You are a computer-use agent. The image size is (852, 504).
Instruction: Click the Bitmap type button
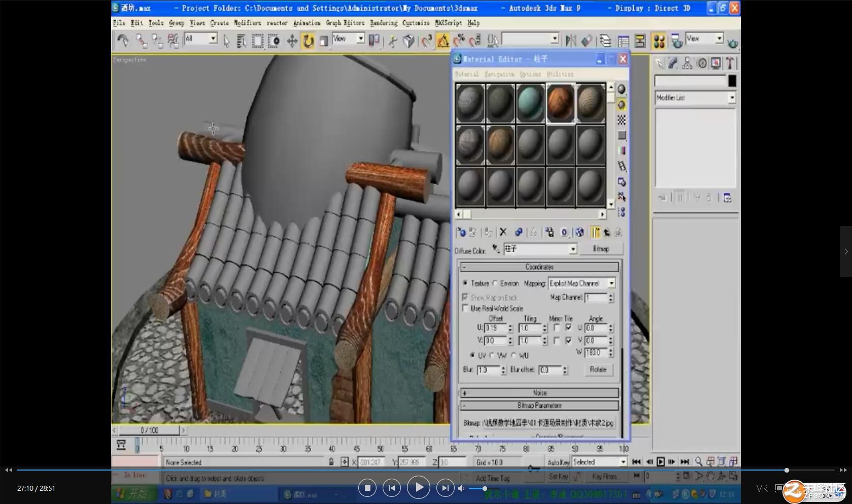(601, 249)
